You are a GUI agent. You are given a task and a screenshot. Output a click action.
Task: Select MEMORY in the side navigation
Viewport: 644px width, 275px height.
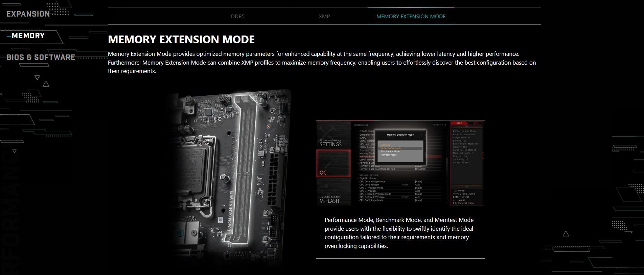pyautogui.click(x=28, y=36)
